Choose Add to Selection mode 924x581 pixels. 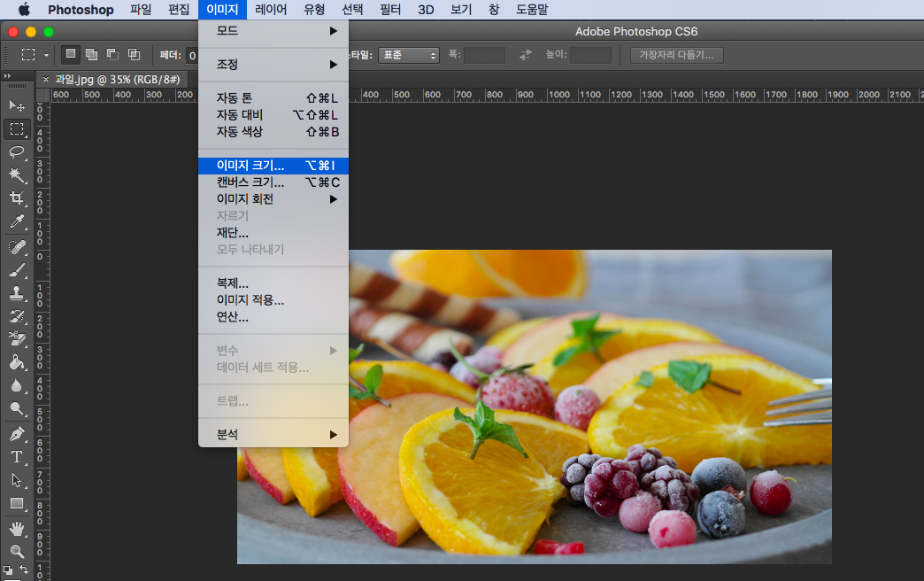(91, 55)
